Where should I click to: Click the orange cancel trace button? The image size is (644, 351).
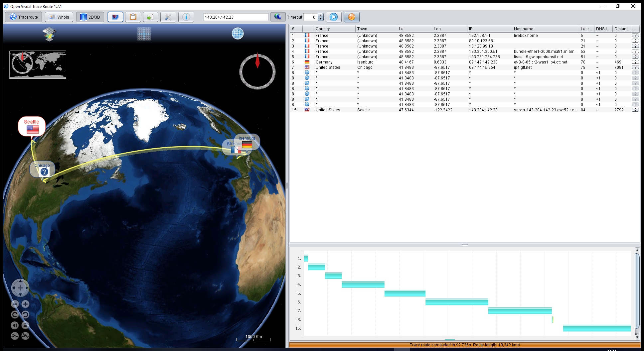tap(352, 17)
